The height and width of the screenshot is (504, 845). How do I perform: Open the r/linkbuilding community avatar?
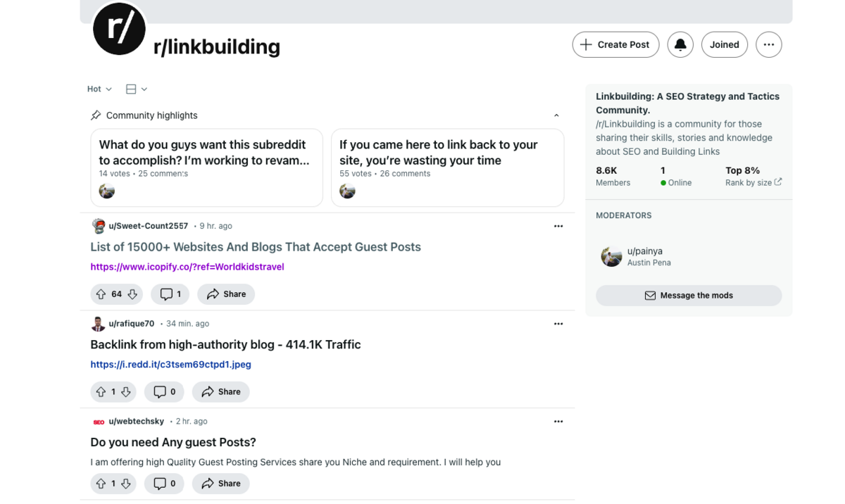[x=119, y=29]
